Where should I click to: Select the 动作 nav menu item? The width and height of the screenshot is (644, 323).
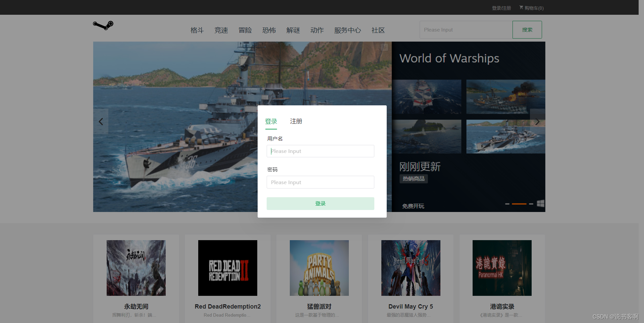pyautogui.click(x=317, y=30)
